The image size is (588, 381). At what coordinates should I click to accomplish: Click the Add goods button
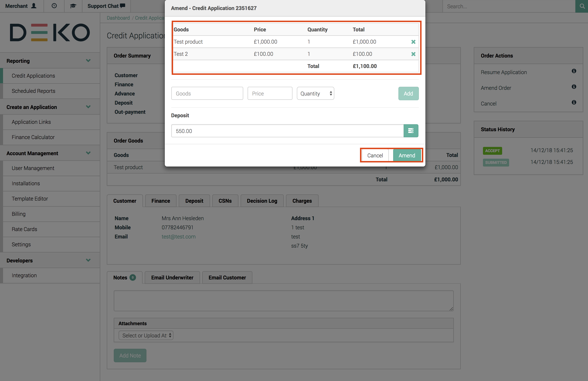pos(408,93)
